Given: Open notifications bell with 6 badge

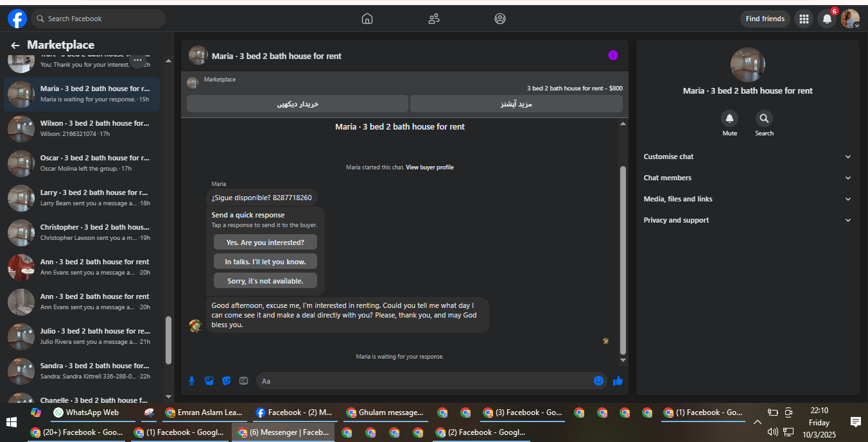Looking at the screenshot, I should 828,19.
